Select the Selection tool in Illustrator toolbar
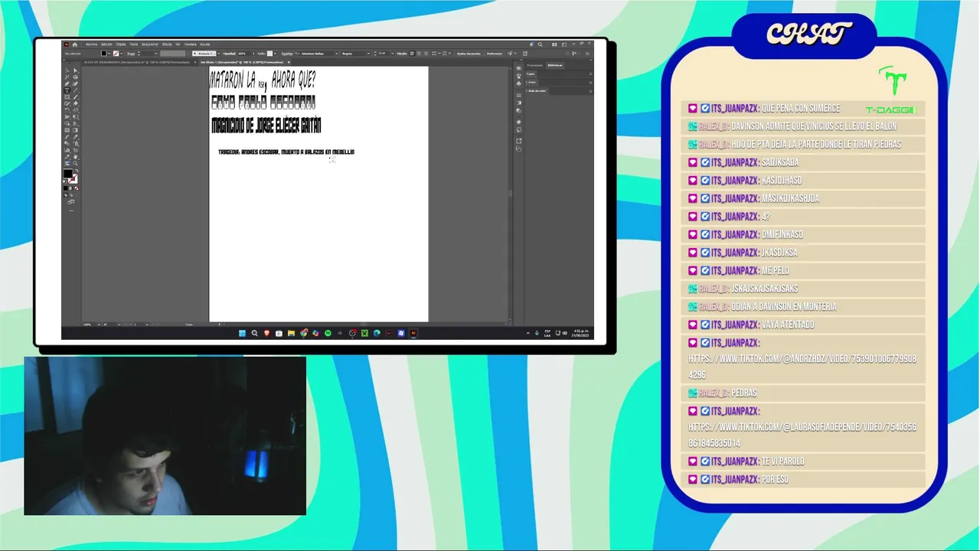The width and height of the screenshot is (980, 551). (x=67, y=70)
